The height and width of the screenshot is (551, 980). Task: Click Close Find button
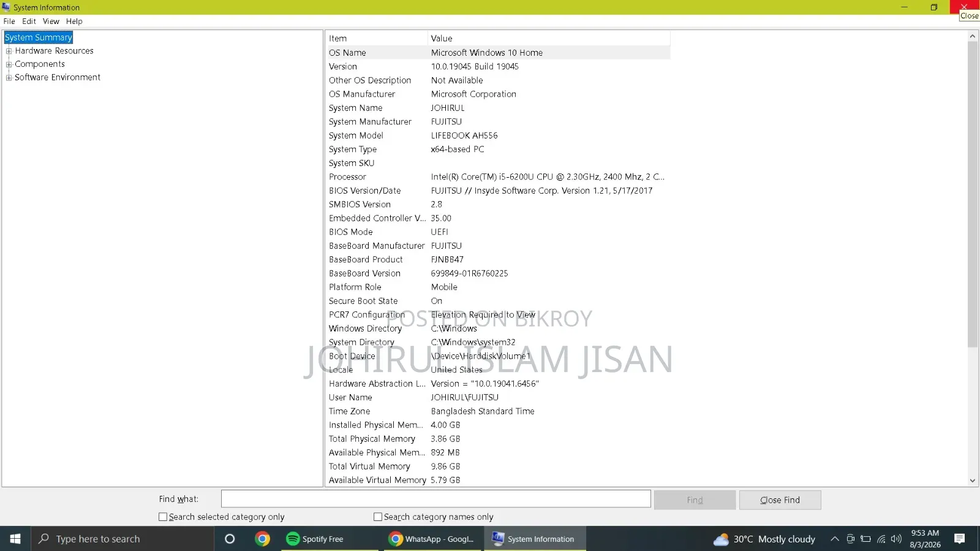(780, 500)
